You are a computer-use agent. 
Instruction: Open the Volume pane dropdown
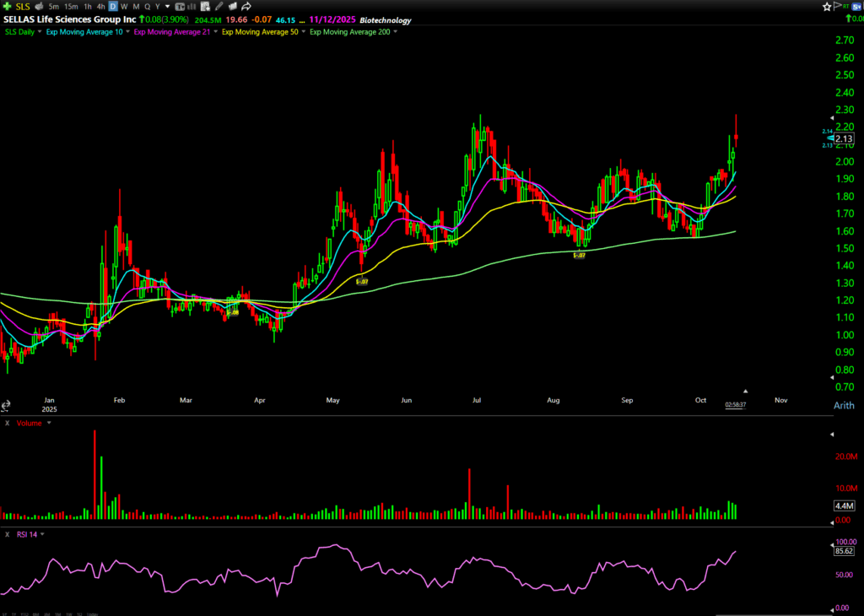48,422
